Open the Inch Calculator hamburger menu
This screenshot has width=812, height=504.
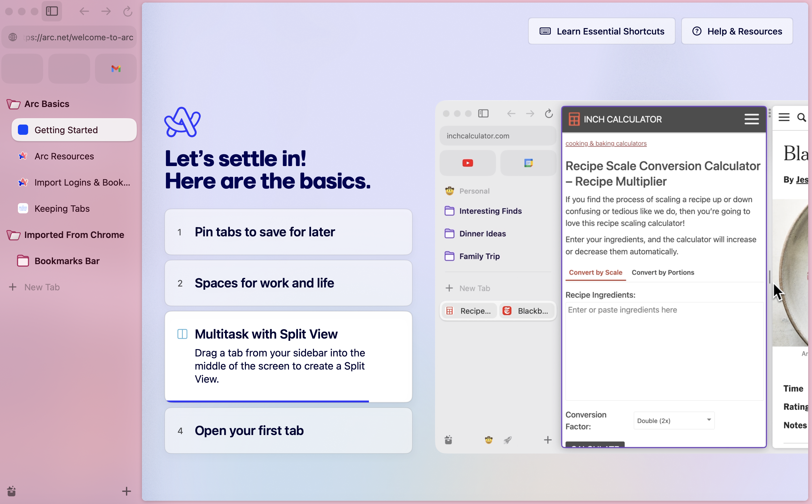(x=751, y=119)
